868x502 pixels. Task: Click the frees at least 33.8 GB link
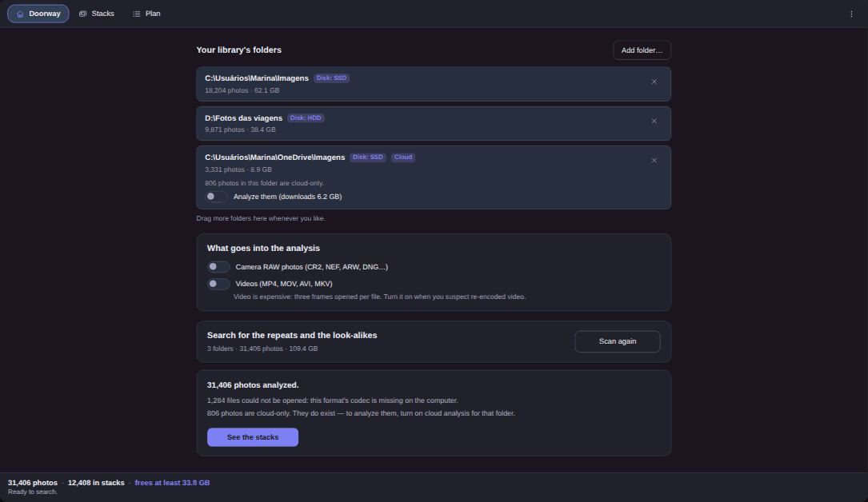[172, 483]
